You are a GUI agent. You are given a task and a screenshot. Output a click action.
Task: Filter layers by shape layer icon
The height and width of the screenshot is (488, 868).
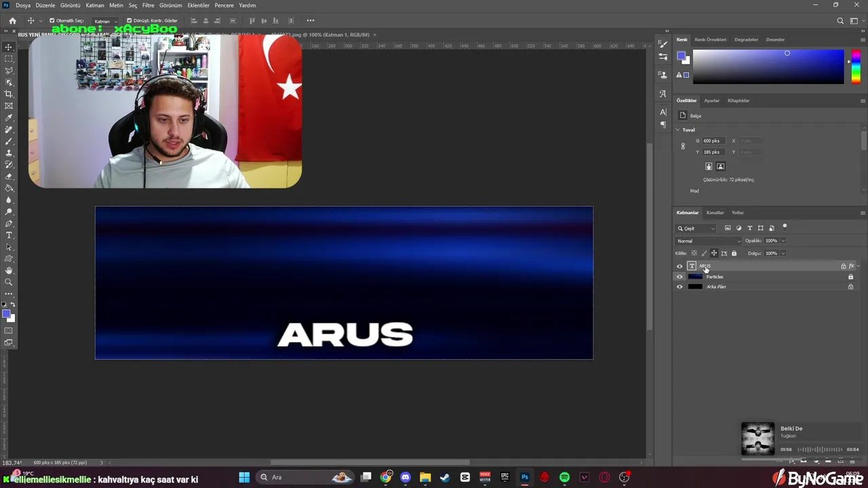[760, 228]
